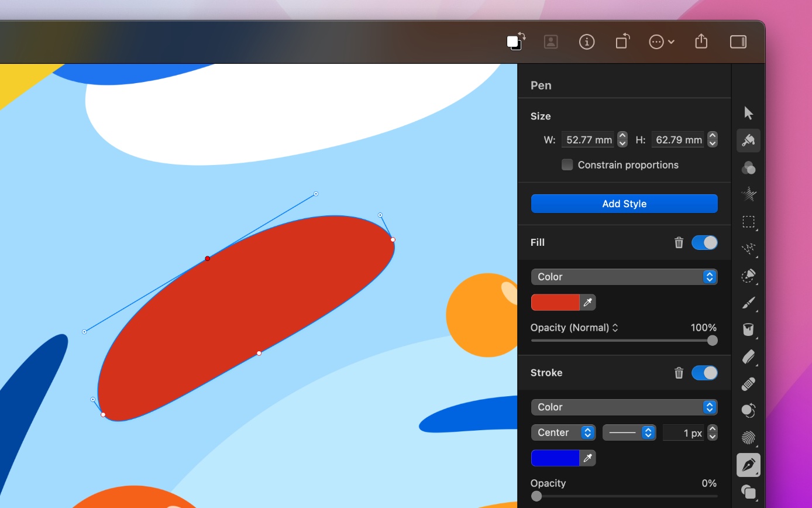Click the width field showing 52.77 mm
The image size is (812, 508).
click(x=589, y=140)
